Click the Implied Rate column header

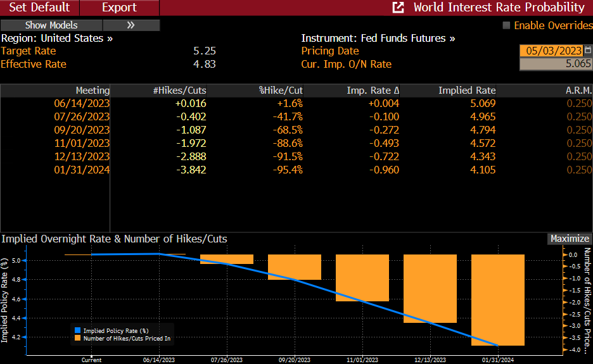point(467,91)
